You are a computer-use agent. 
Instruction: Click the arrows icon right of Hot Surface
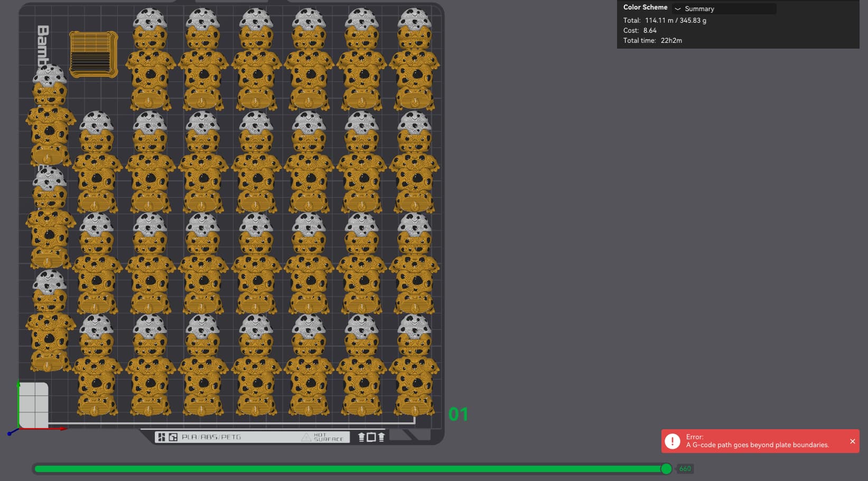coord(371,437)
